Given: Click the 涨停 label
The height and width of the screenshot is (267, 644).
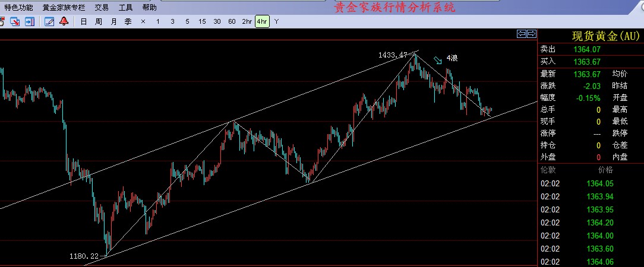Looking at the screenshot, I should (x=548, y=133).
